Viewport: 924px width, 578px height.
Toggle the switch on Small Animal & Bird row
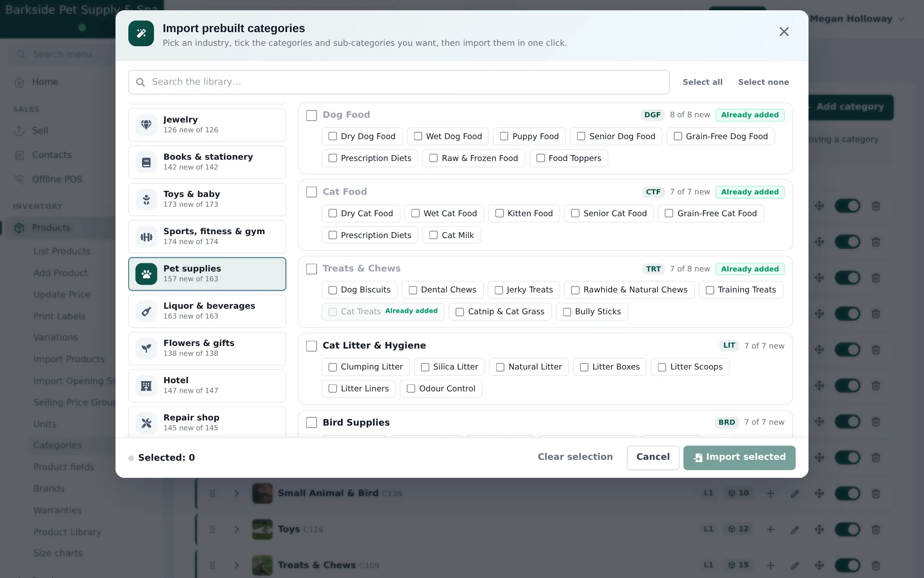847,494
